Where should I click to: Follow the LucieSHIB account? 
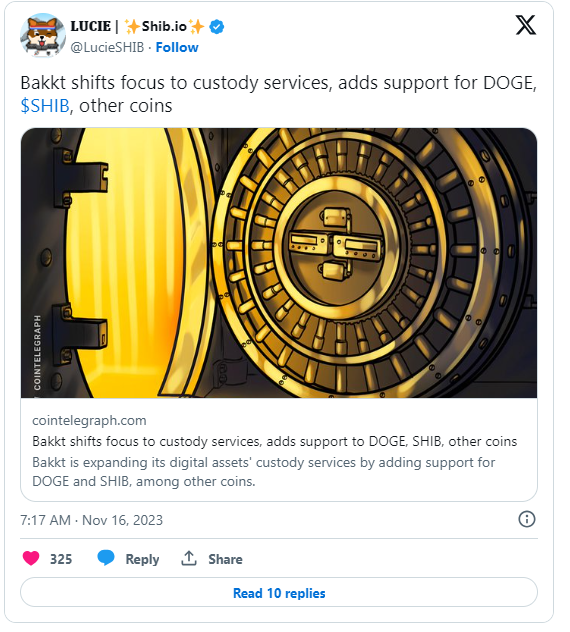coord(177,48)
